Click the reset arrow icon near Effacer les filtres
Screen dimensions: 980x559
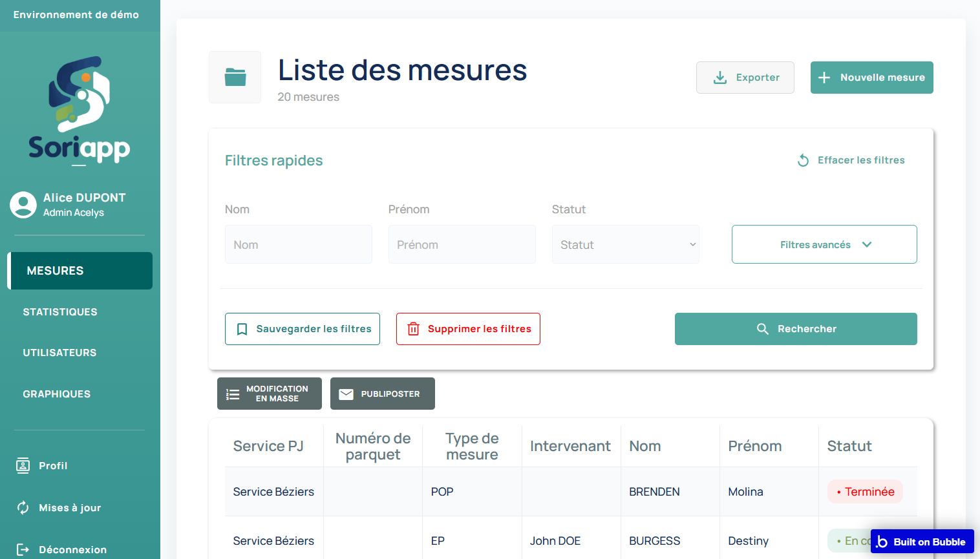tap(803, 160)
